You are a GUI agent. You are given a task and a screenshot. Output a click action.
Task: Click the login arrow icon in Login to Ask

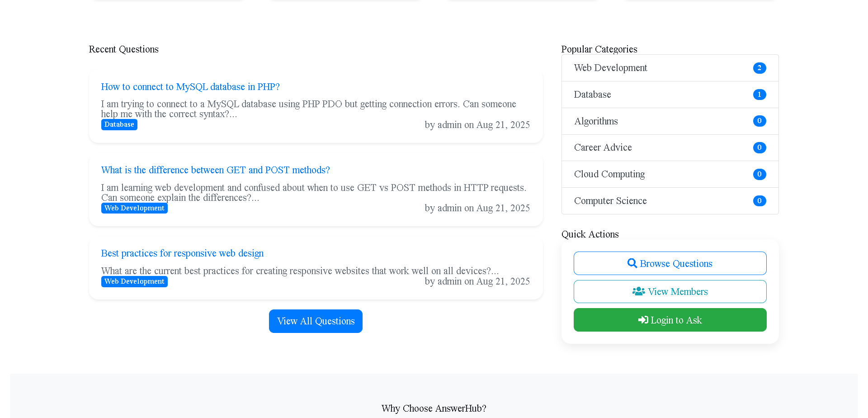[642, 319]
